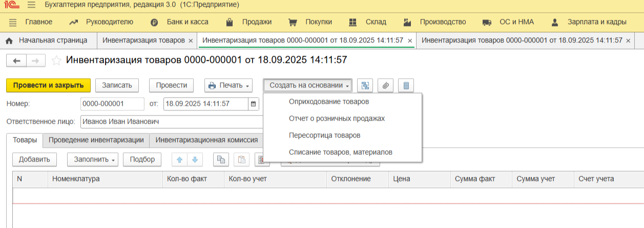The image size is (644, 228).
Task: Choose Списание товаров, материалов menu entry
Action: coord(341,152)
